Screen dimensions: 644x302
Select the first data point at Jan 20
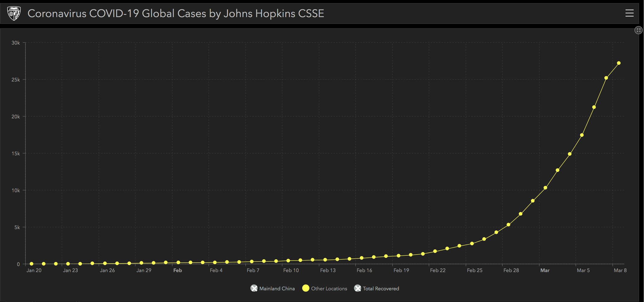click(x=32, y=264)
